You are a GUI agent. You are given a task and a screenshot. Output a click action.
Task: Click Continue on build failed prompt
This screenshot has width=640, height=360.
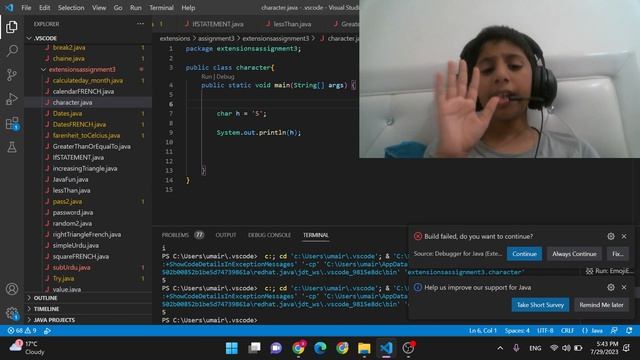[524, 254]
